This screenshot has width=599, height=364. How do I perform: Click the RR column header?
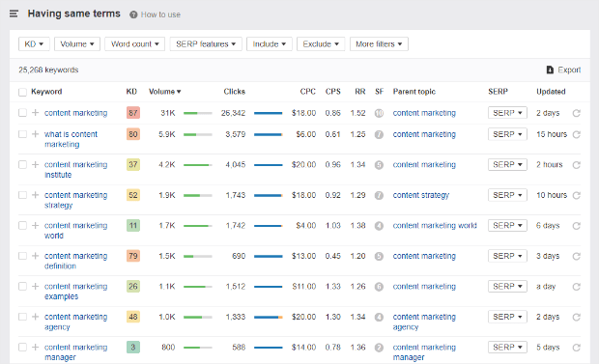tap(359, 92)
